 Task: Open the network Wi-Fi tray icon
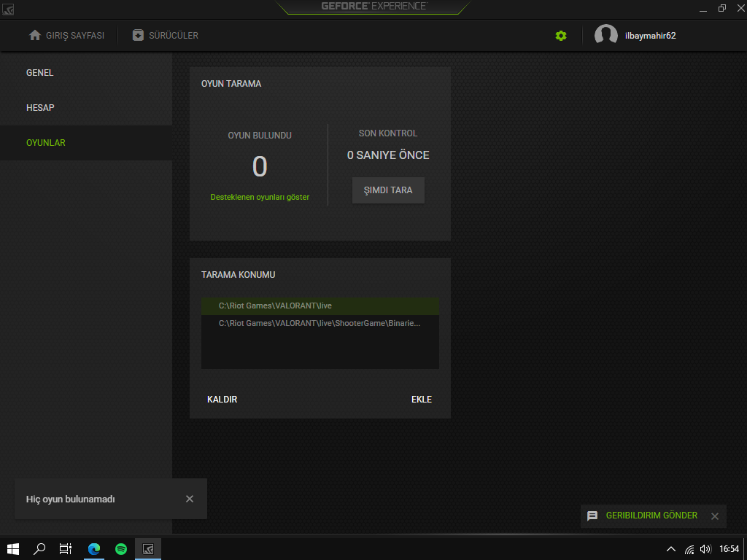tap(689, 550)
